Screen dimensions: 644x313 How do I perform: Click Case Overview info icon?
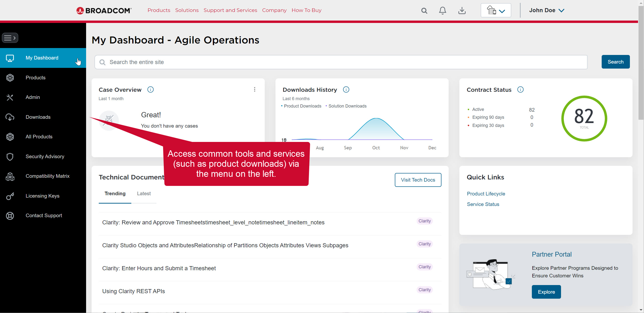[x=150, y=89]
